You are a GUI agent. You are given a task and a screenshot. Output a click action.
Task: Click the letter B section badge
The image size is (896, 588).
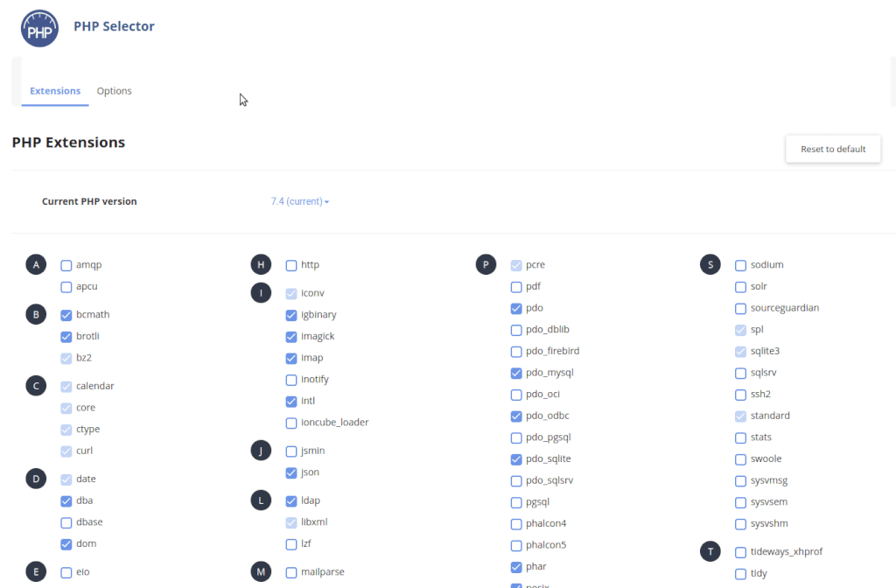pos(36,313)
